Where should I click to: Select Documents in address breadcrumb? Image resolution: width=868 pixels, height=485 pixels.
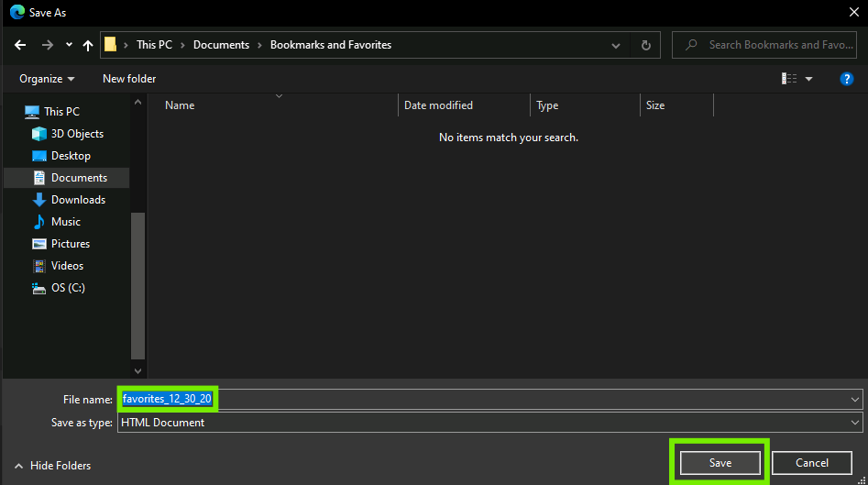[x=221, y=45]
